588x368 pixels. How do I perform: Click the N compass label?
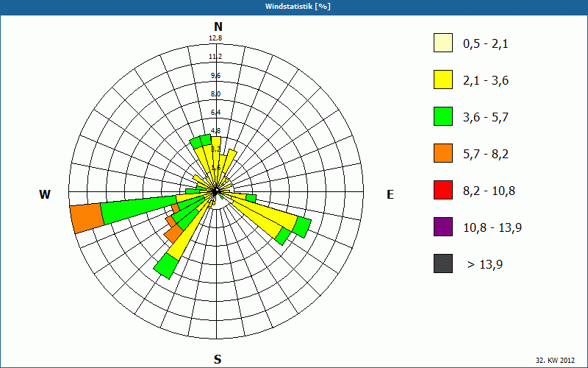(x=218, y=26)
